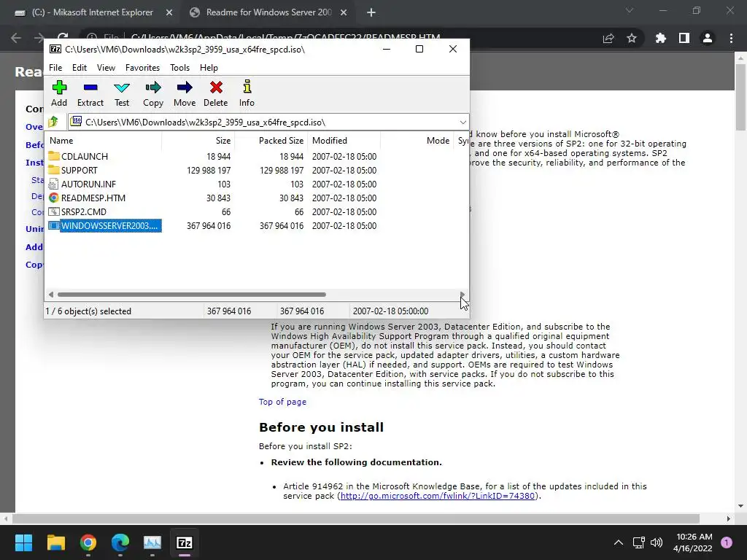Click the 7-Zip horizontal scrollbar thumb
This screenshot has width=747, height=560.
pyautogui.click(x=192, y=295)
